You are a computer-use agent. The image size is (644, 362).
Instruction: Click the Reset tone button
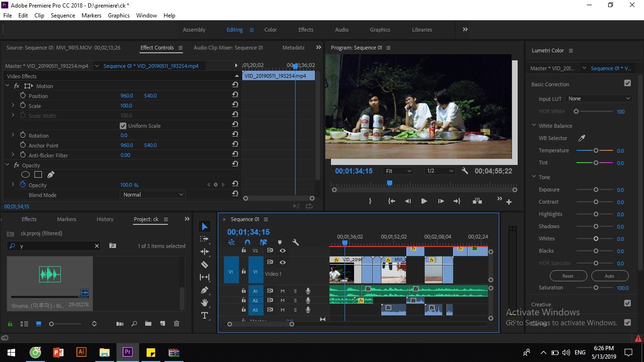click(568, 276)
